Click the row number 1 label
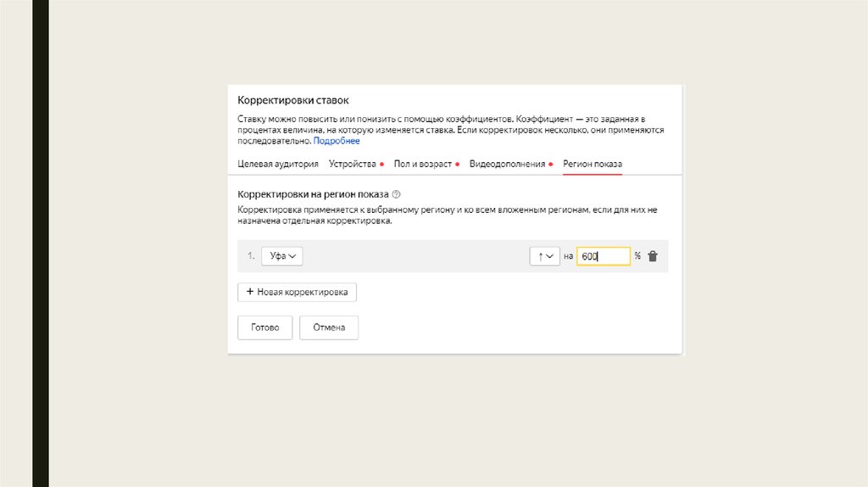This screenshot has height=487, width=868. coord(251,256)
